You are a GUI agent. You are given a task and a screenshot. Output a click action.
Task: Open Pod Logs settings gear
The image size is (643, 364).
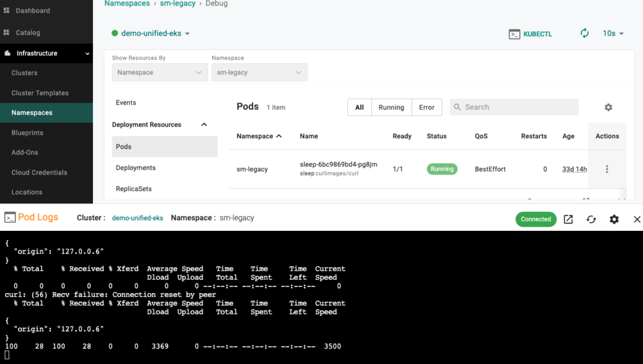(x=614, y=219)
